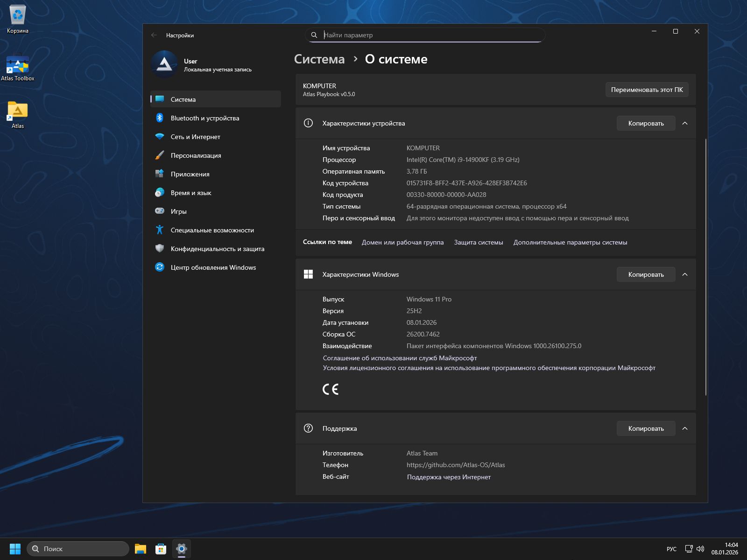Screen dimensions: 747x560
Task: Open Персонализация paintbrush icon
Action: click(160, 155)
